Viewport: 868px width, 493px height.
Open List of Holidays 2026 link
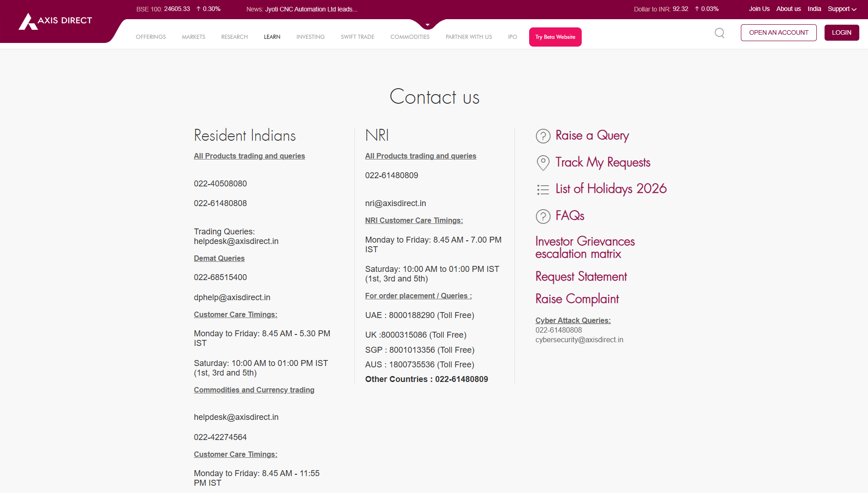click(x=611, y=189)
